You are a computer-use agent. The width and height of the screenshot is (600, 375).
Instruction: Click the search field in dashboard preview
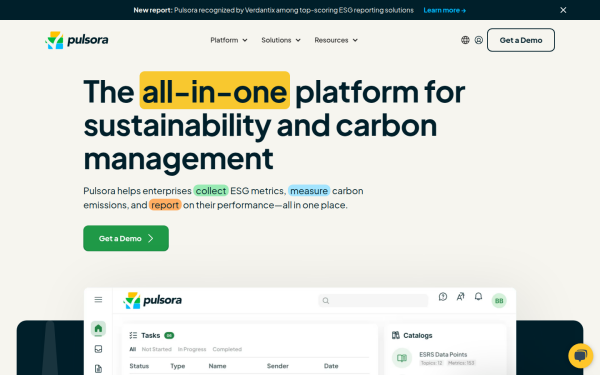click(x=373, y=301)
